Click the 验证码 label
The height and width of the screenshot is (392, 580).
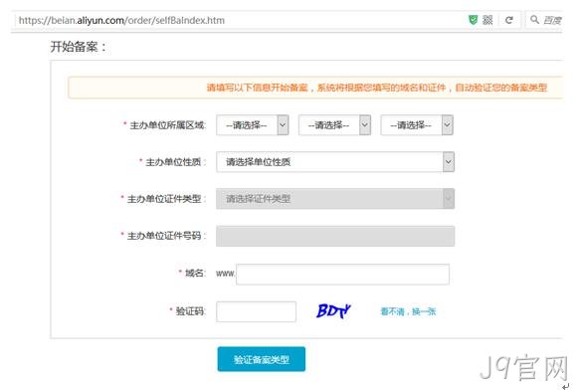click(190, 311)
